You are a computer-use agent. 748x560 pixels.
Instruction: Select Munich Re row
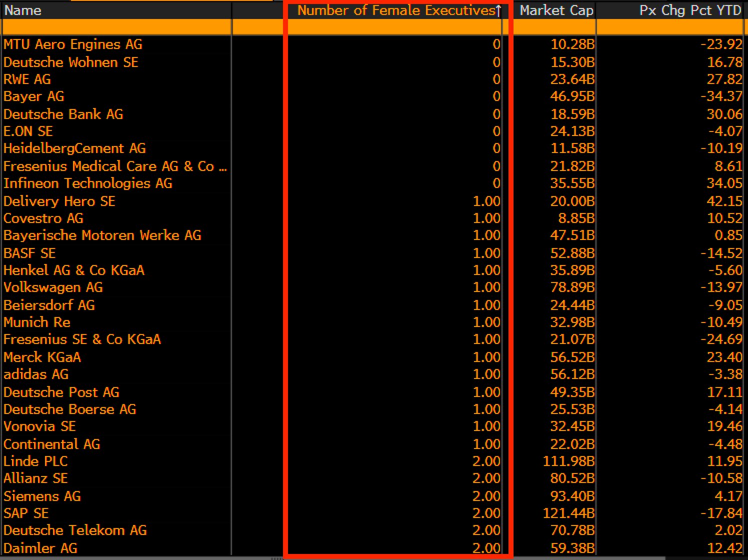coord(37,322)
